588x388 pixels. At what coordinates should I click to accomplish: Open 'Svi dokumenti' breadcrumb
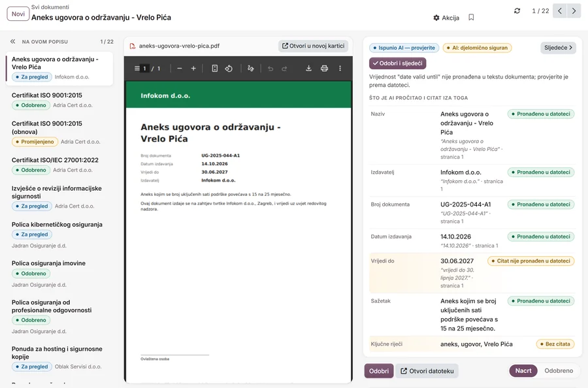(50, 7)
